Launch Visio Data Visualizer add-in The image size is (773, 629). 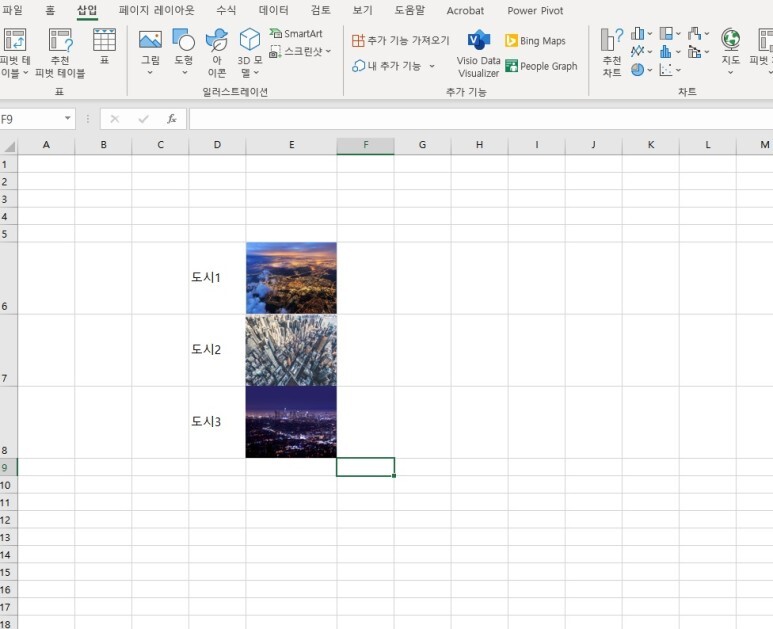pos(478,53)
